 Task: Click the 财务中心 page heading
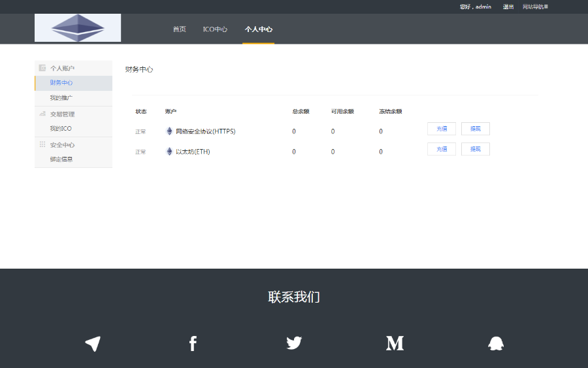point(139,69)
